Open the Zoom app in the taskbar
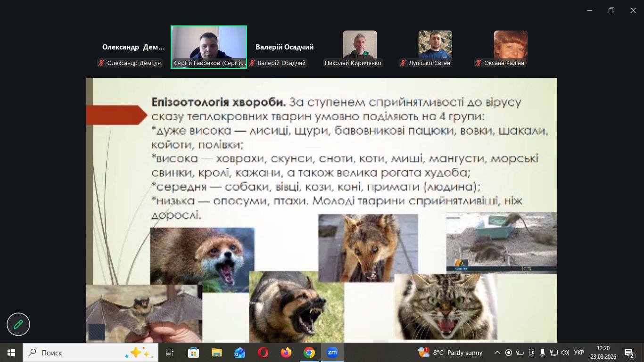644x362 pixels. [332, 353]
